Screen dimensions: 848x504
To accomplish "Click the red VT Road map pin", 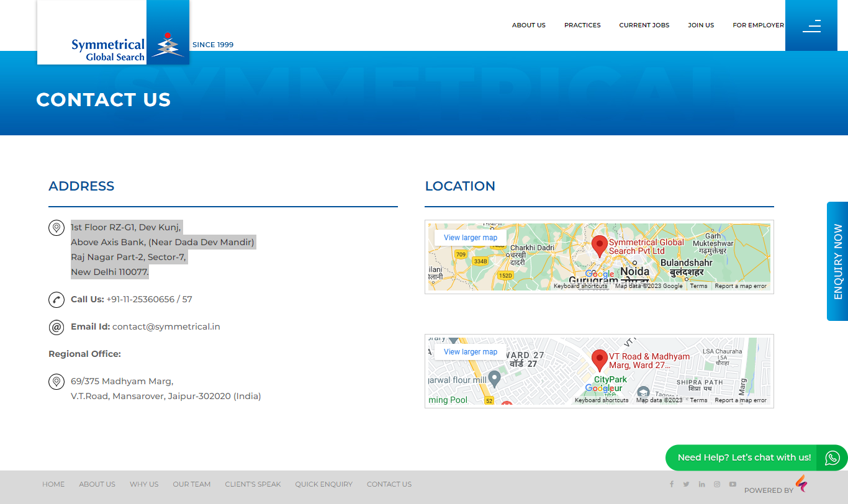I will [599, 360].
